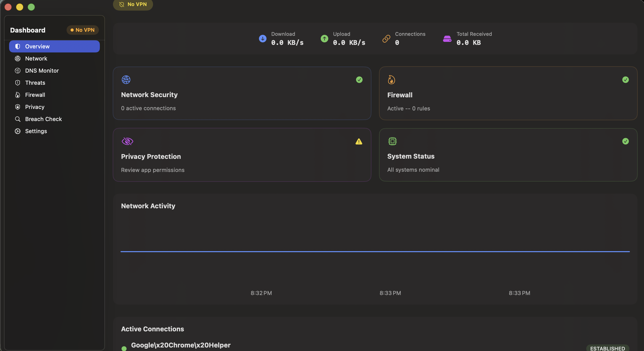Click the Firewall flame icon in sidebar
Viewport: 644px width, 351px height.
point(18,95)
